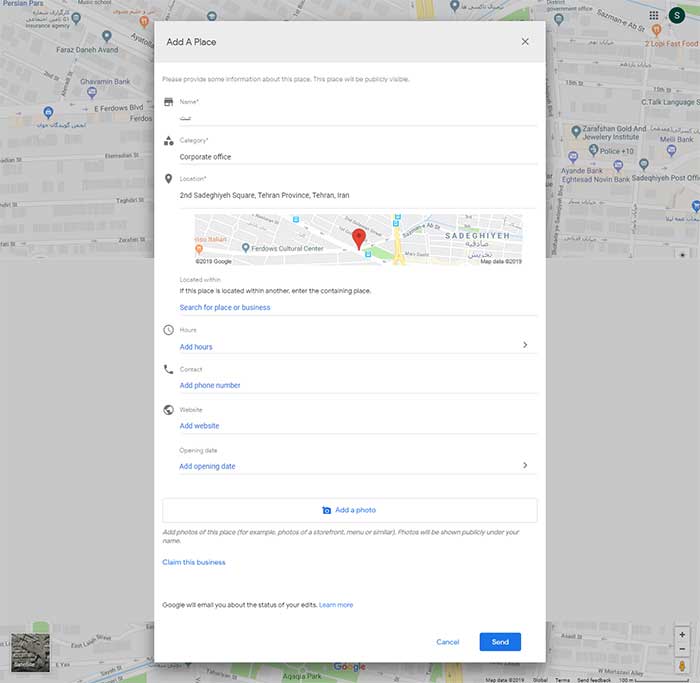Click the Send button
This screenshot has height=683, width=700.
click(x=500, y=641)
